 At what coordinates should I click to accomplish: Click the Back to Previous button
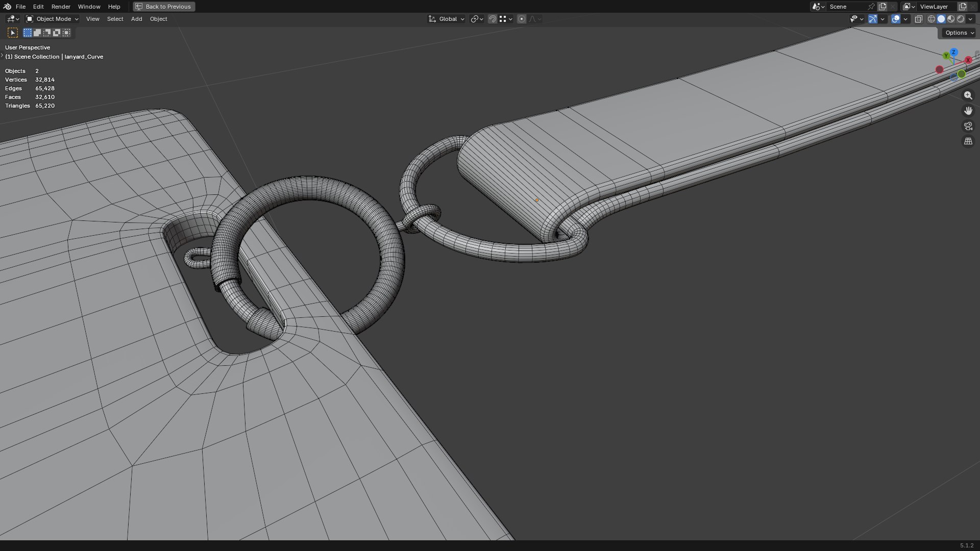point(164,7)
